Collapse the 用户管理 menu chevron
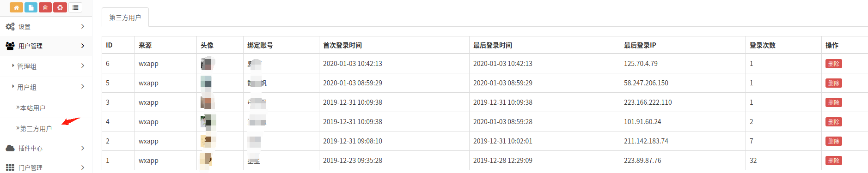The image size is (868, 173). 83,46
